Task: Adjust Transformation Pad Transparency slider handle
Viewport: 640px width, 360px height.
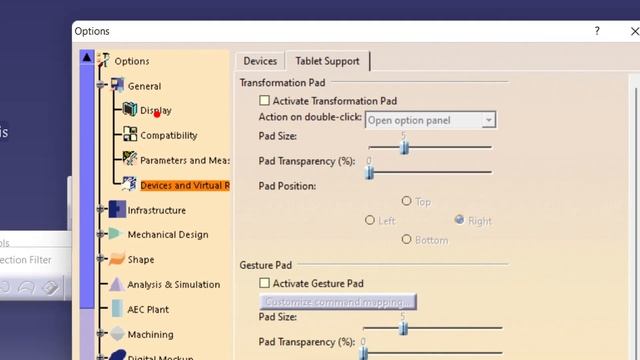Action: pyautogui.click(x=369, y=173)
